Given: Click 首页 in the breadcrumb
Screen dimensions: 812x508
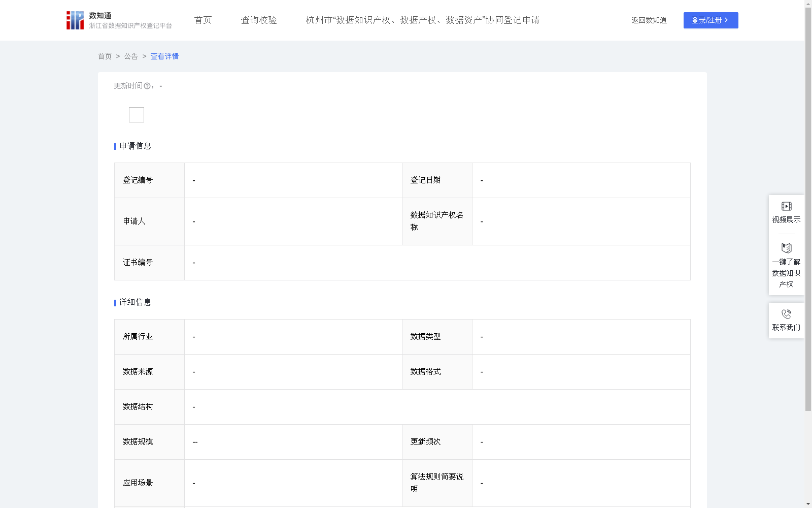Looking at the screenshot, I should [x=105, y=56].
